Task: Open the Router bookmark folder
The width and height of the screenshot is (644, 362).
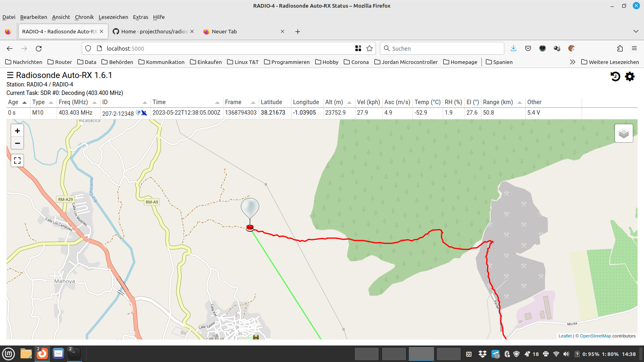Action: coord(60,62)
